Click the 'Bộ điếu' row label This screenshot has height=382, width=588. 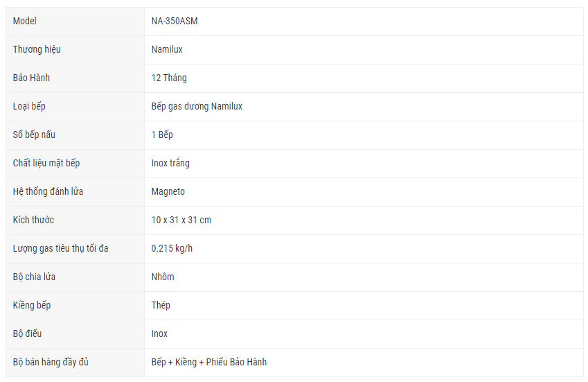27,334
